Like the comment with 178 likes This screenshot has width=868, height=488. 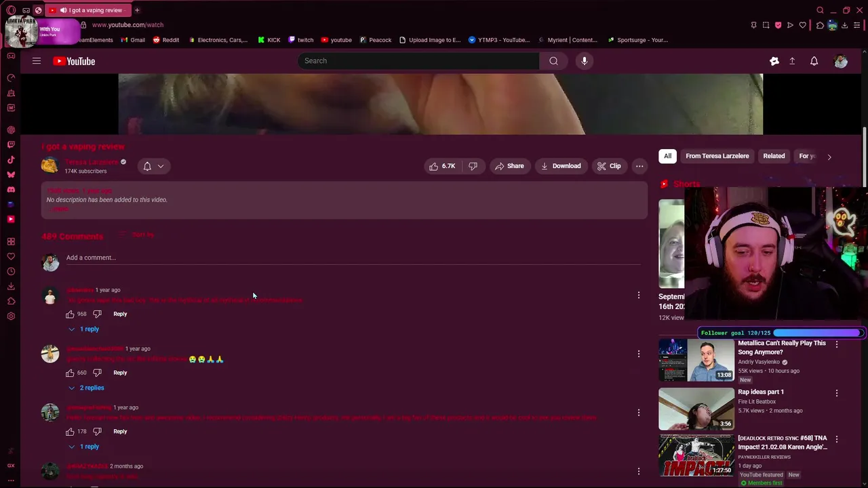70,431
